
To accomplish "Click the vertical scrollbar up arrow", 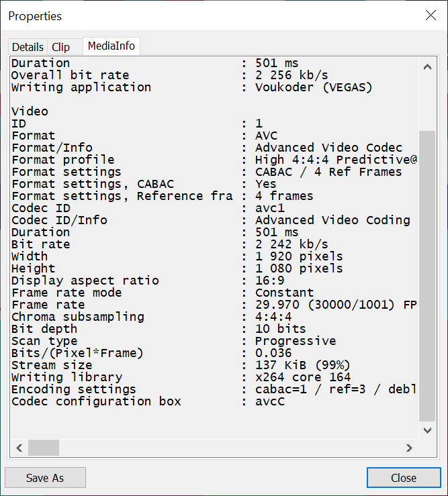I will coord(427,67).
